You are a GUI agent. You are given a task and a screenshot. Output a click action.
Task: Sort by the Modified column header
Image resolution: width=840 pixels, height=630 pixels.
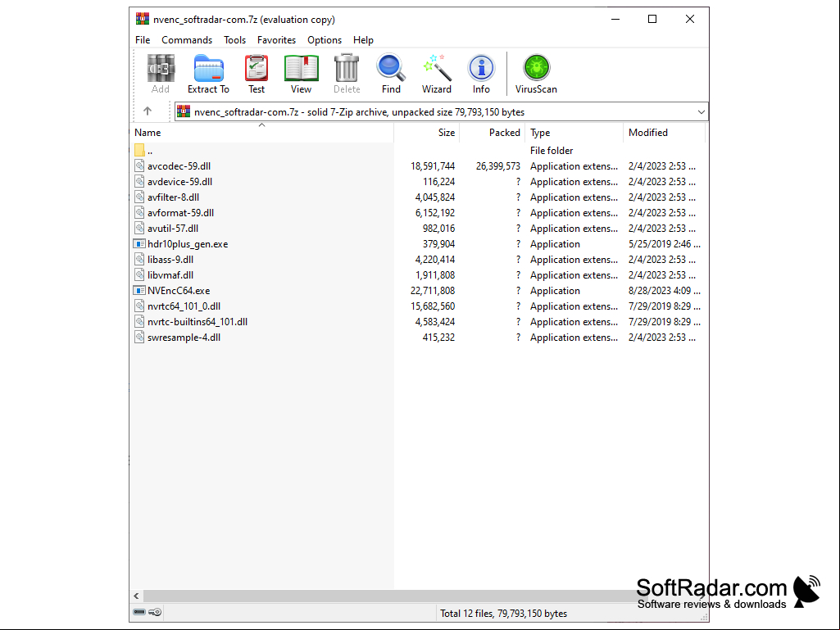(665, 133)
